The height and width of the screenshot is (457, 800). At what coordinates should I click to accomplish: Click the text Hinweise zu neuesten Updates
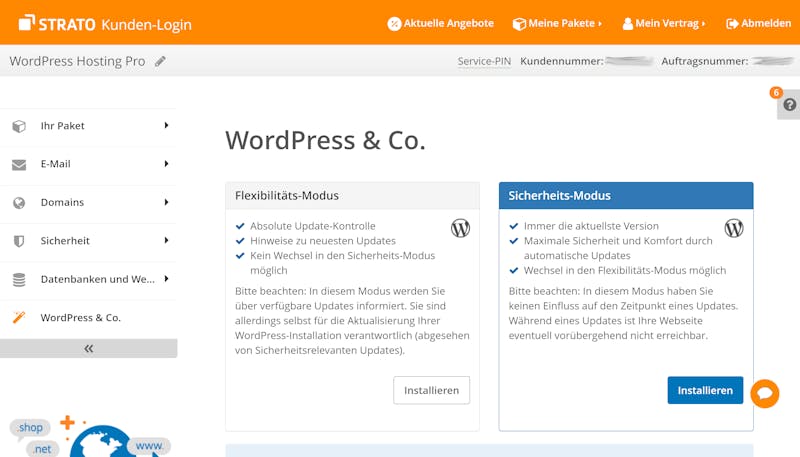[323, 241]
